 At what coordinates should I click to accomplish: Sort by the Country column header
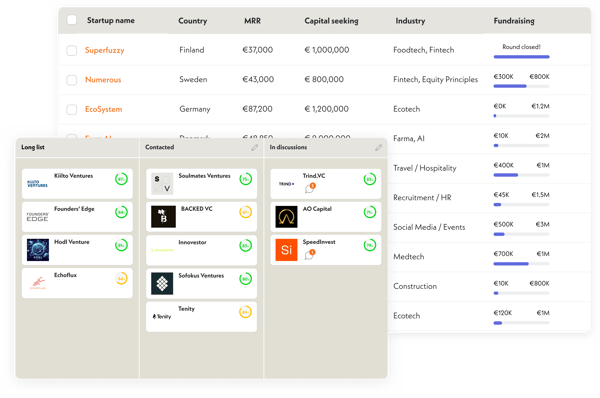(x=192, y=21)
